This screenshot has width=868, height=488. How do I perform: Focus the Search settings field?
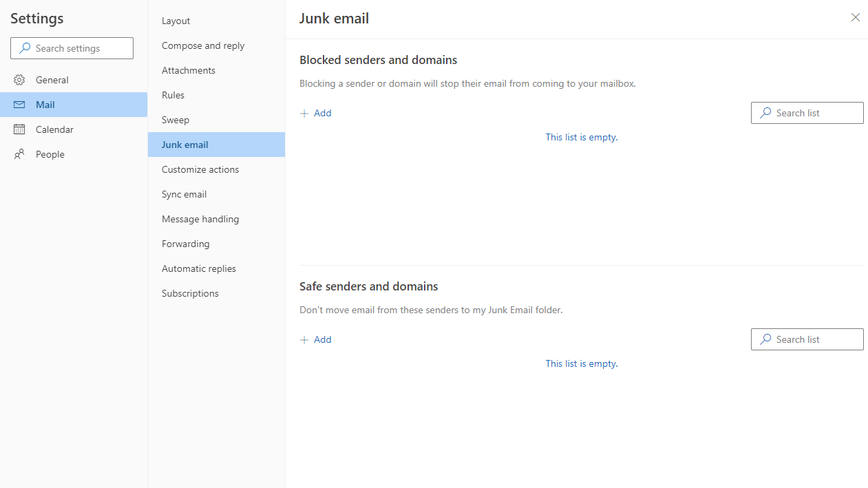tap(72, 48)
